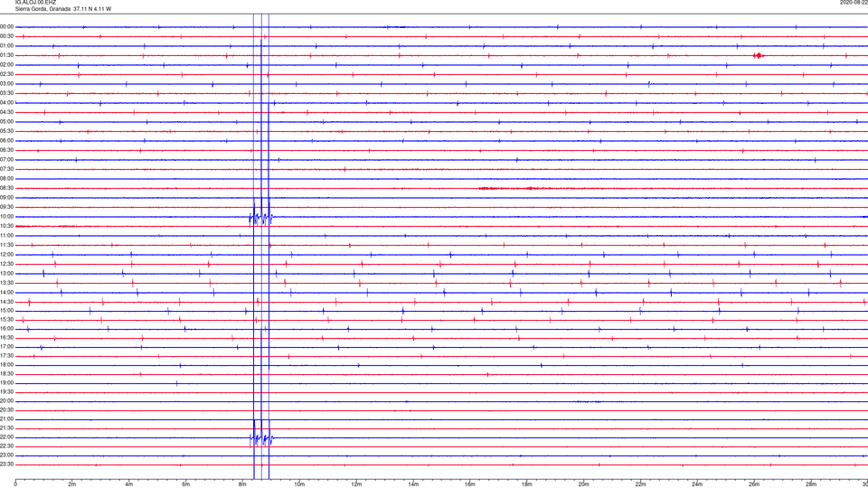
Task: Select the 13:00 trace time label
Action: (x=6, y=273)
